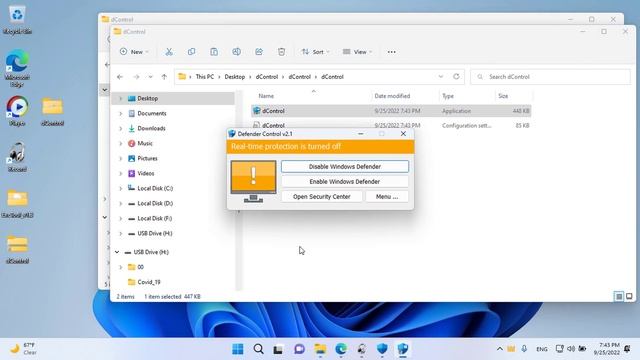Open Microsoft Edge from the taskbar
This screenshot has width=640, height=360.
(x=341, y=349)
